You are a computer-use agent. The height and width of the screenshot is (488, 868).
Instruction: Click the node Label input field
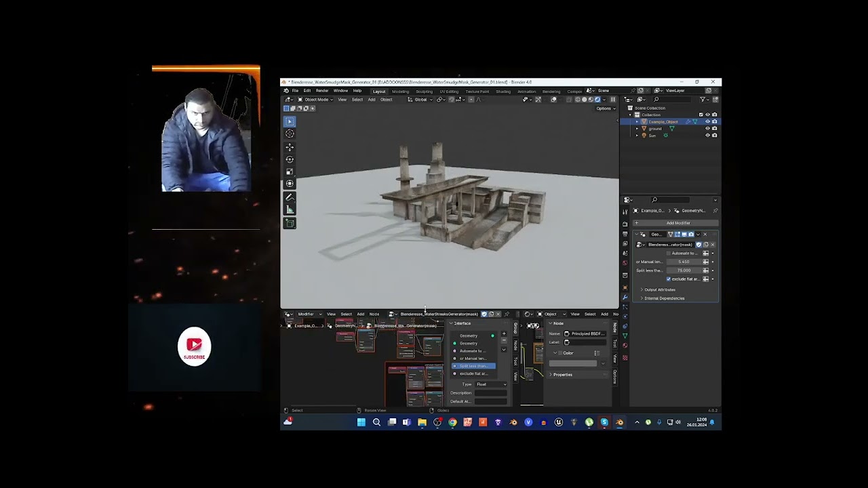pyautogui.click(x=585, y=342)
